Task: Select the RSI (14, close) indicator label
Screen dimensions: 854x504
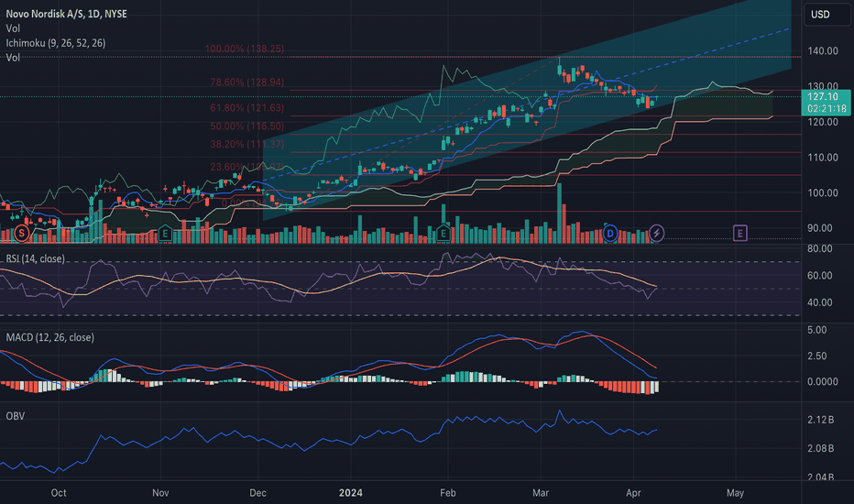Action: (36, 258)
